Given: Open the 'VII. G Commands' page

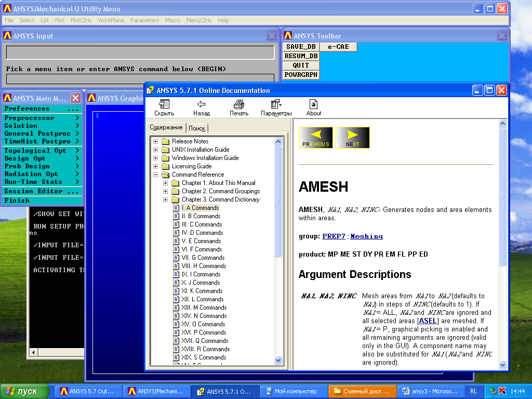Looking at the screenshot, I should coord(203,258).
